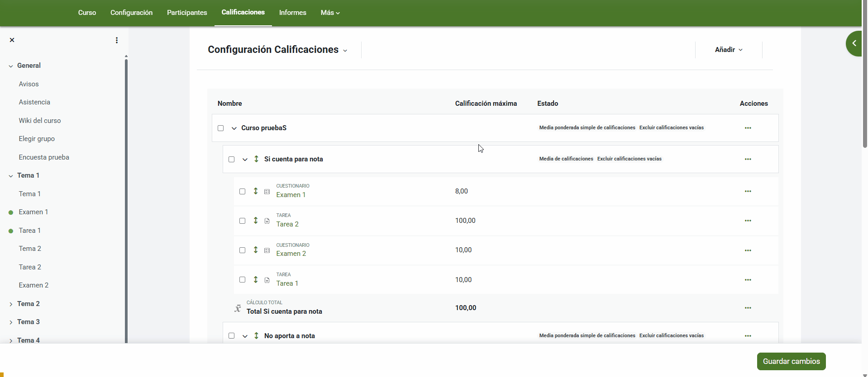This screenshot has height=377, width=868.
Task: Click the course index scrollbar
Action: point(126,199)
